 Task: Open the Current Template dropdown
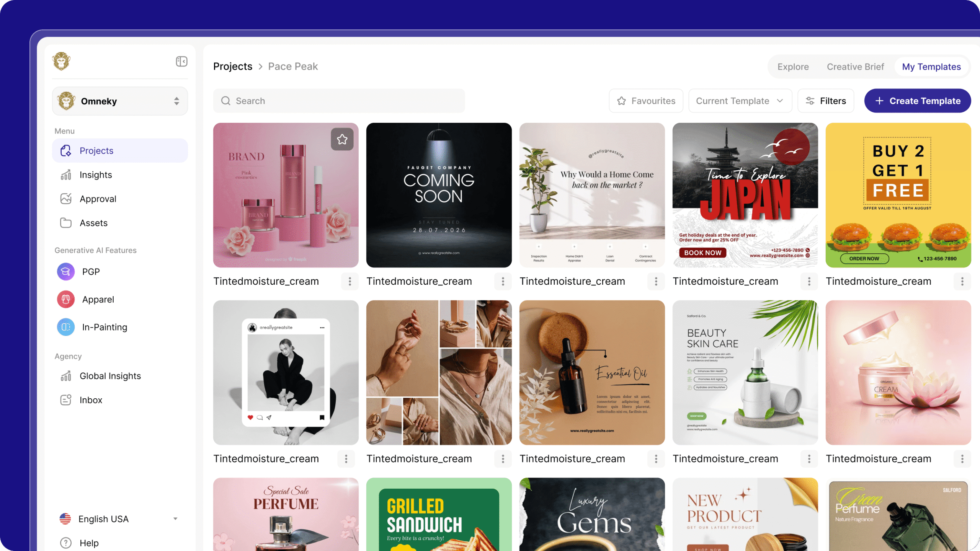[x=740, y=101]
